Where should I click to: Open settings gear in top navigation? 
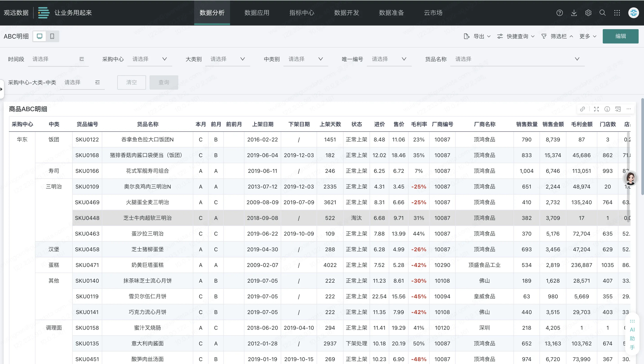(x=588, y=13)
